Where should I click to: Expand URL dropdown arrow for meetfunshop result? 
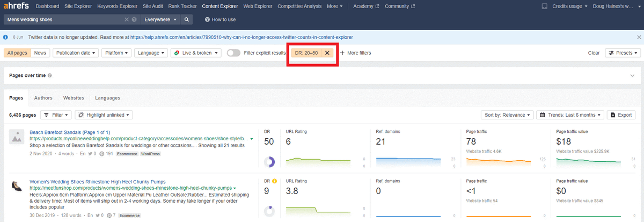click(x=235, y=188)
